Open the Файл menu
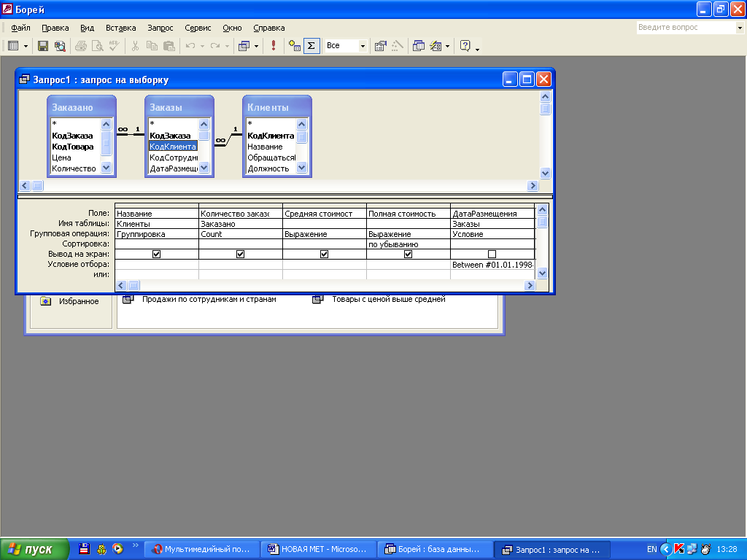 point(20,28)
